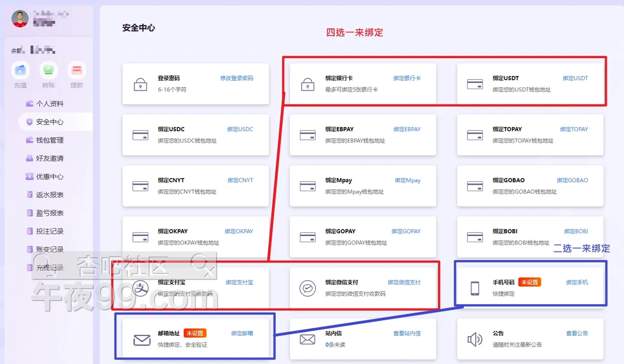Select 优惠中心 from the sidebar
Image resolution: width=624 pixels, height=364 pixels.
50,177
